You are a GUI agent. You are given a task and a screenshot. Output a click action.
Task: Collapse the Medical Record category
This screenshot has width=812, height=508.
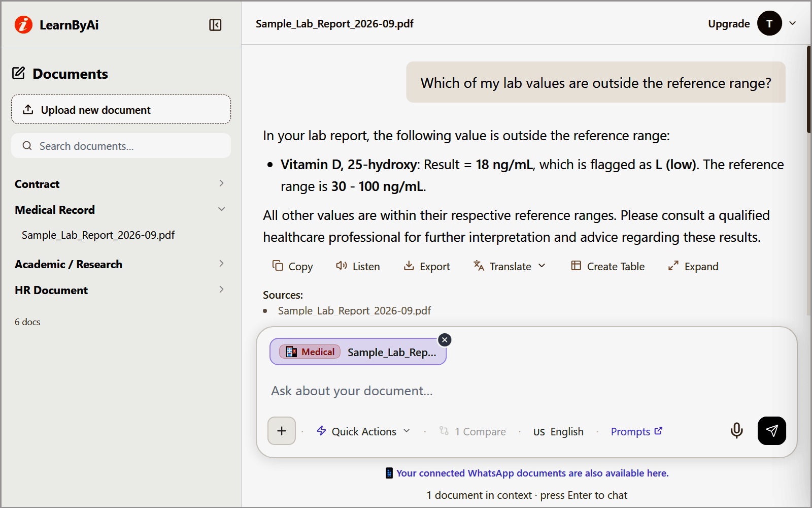point(121,210)
